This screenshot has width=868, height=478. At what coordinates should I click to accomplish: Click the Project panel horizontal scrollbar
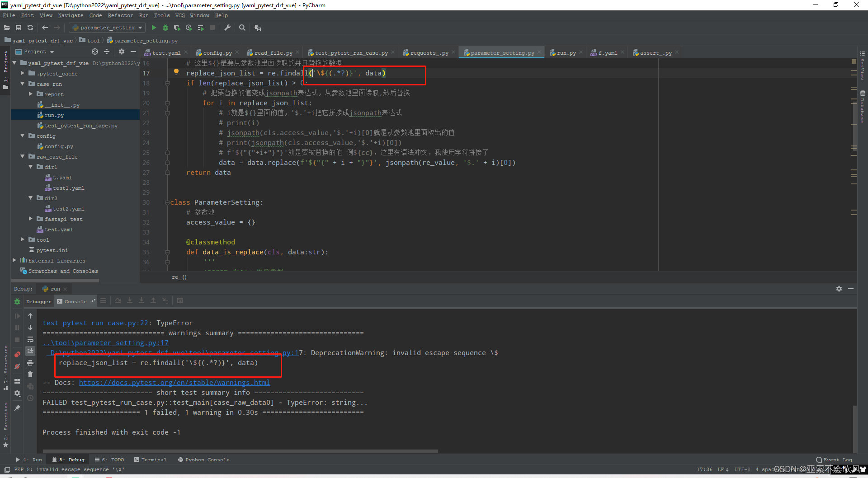[x=55, y=280]
